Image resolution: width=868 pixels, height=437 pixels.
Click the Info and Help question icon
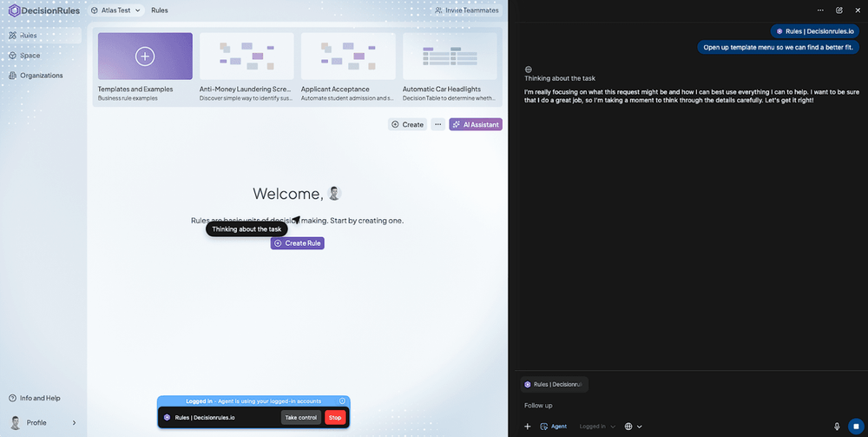[12, 398]
